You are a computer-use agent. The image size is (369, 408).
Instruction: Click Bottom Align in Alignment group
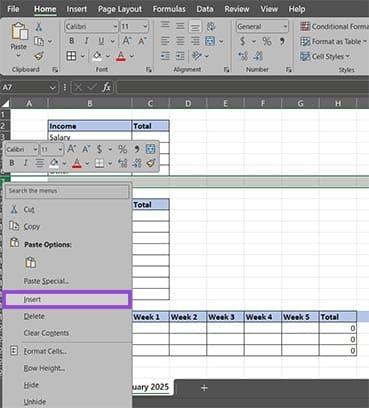coord(195,26)
